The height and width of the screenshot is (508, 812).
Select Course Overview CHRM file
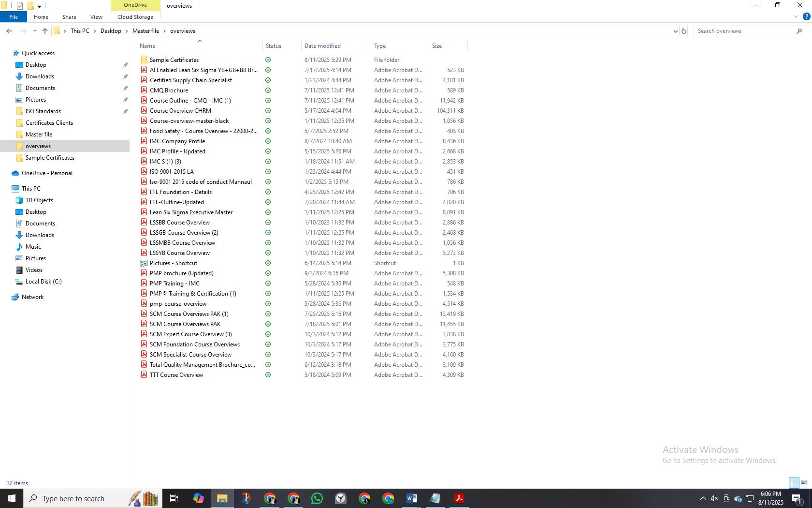180,111
